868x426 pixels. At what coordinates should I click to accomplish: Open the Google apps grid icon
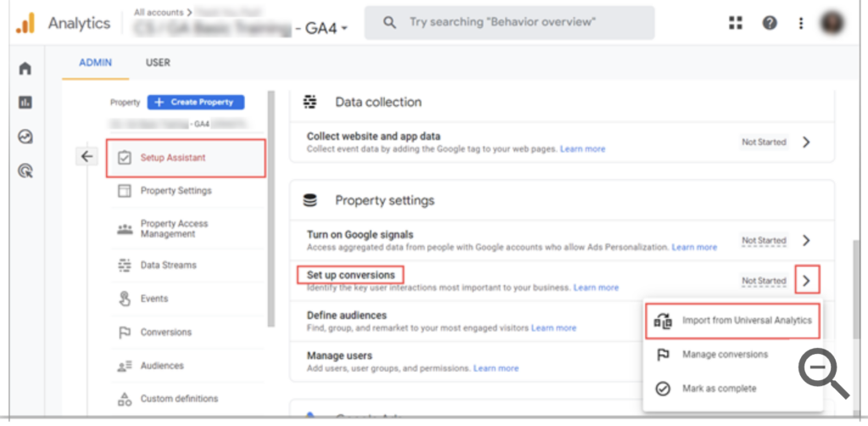736,24
